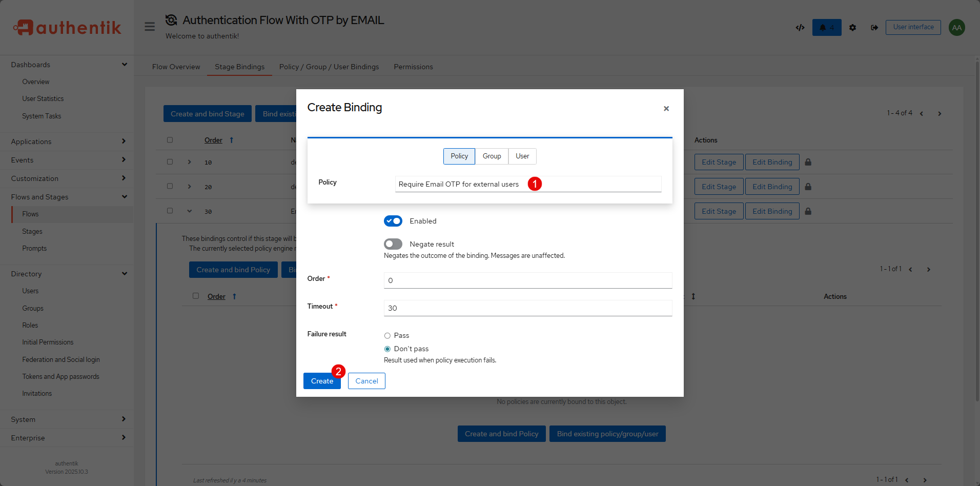Click the sign out icon in header
The height and width of the screenshot is (486, 980).
tap(874, 28)
